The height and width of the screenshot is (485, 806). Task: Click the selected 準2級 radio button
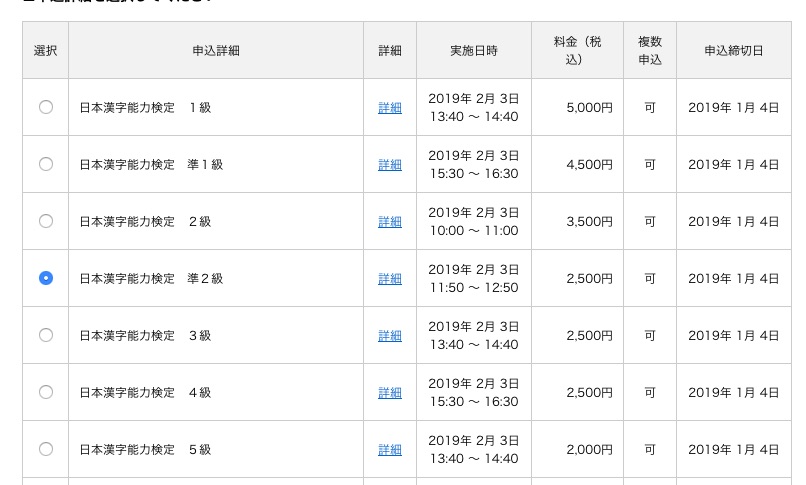click(46, 278)
